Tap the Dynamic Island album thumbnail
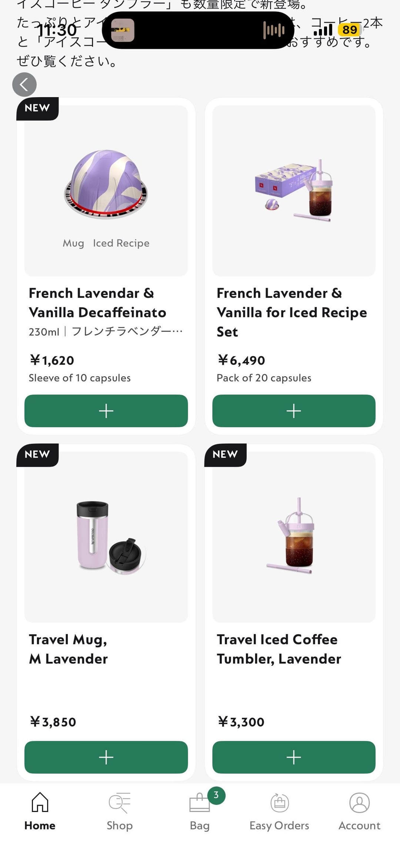The width and height of the screenshot is (400, 868). click(x=123, y=30)
